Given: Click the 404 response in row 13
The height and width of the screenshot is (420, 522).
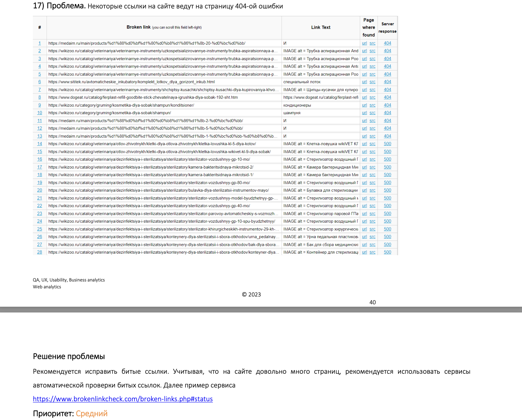Looking at the screenshot, I should click(388, 136).
